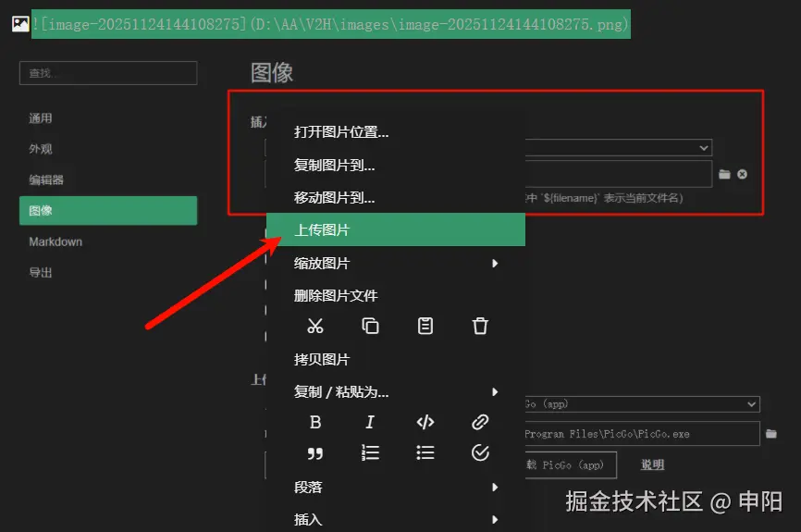This screenshot has height=532, width=801.
Task: Click the PicGo (app) download button
Action: click(570, 465)
